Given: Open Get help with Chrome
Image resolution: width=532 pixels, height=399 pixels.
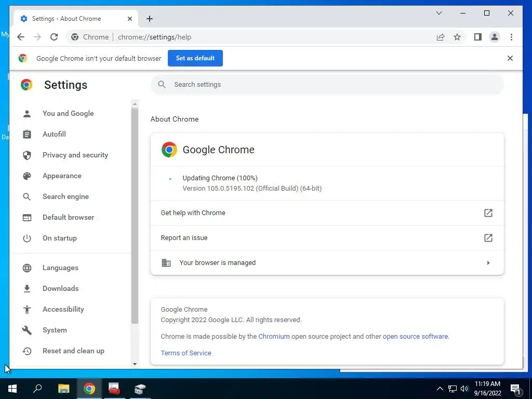Looking at the screenshot, I should pyautogui.click(x=327, y=212).
